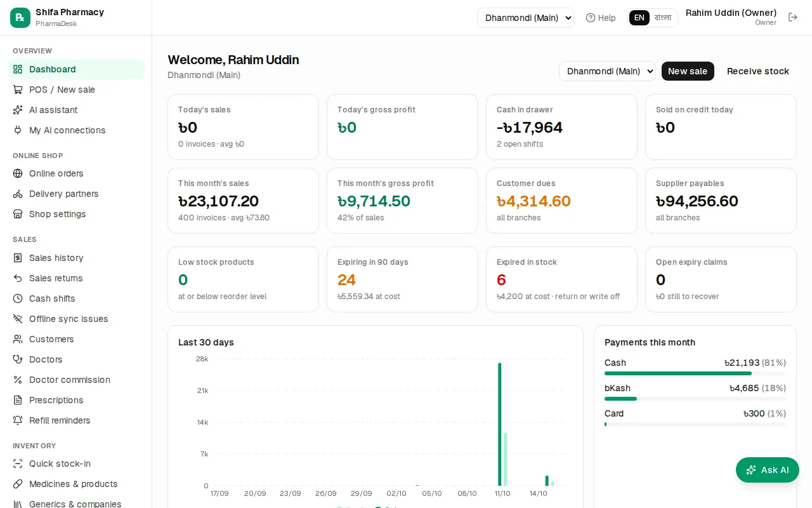The image size is (812, 508).
Task: Click the people icon for Customers
Action: tap(18, 339)
